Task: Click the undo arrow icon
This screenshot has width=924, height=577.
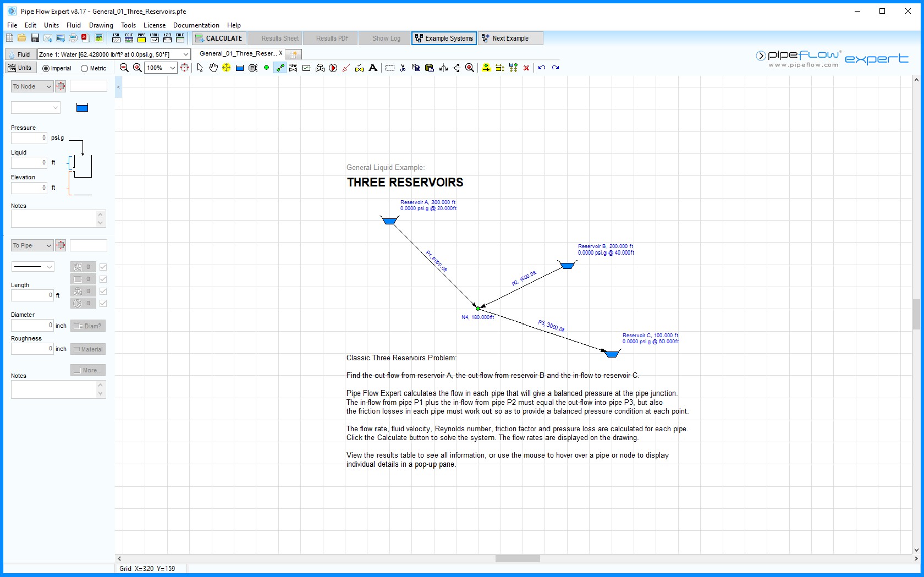Action: click(x=542, y=68)
